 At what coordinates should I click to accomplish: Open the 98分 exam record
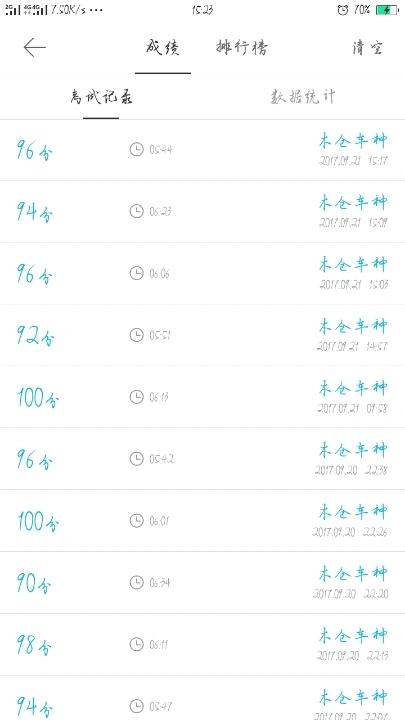pyautogui.click(x=202, y=644)
